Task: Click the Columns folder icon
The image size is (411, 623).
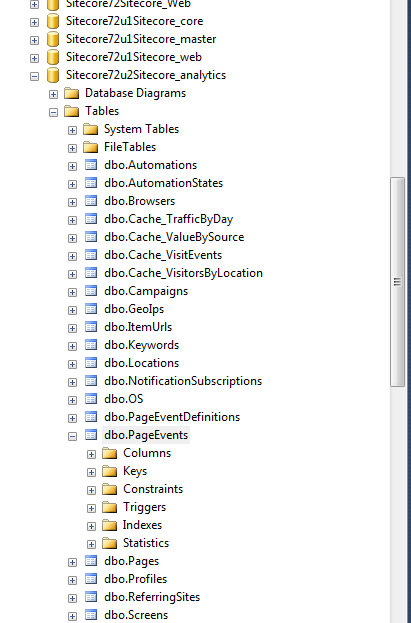Action: [x=110, y=453]
